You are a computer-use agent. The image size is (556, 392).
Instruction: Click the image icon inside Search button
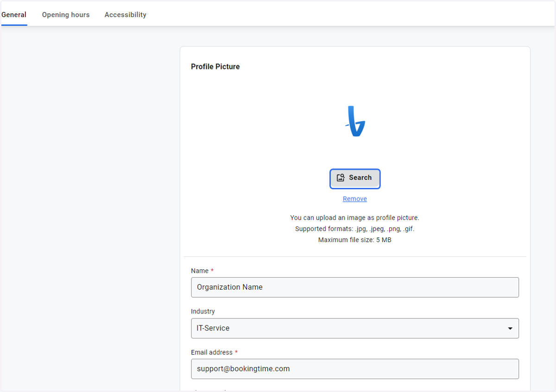[341, 178]
